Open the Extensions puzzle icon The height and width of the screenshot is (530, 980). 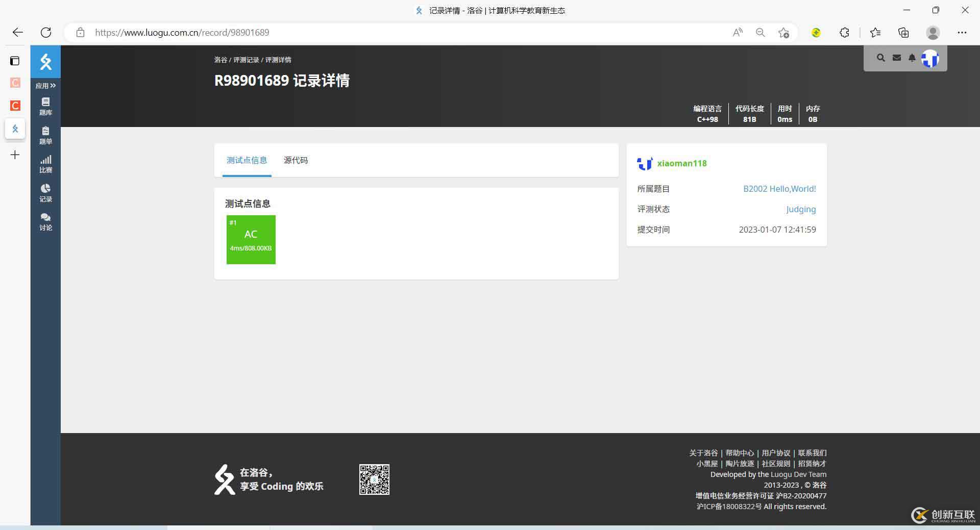click(844, 33)
